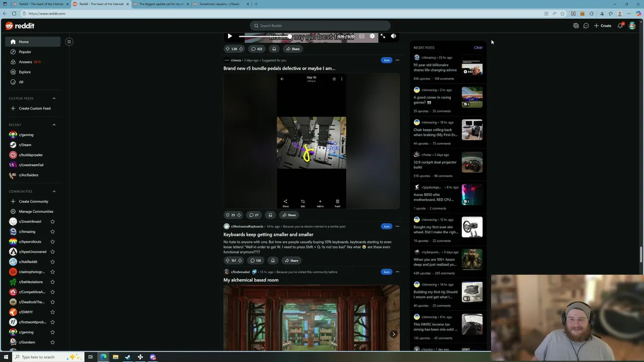Reload the page from the browser toolbar
The image size is (644, 362).
pos(14,14)
